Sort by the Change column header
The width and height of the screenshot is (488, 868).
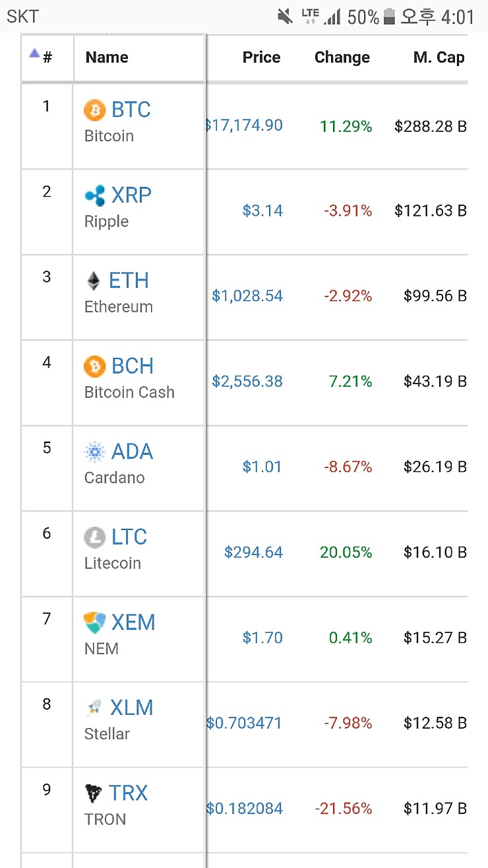[342, 58]
